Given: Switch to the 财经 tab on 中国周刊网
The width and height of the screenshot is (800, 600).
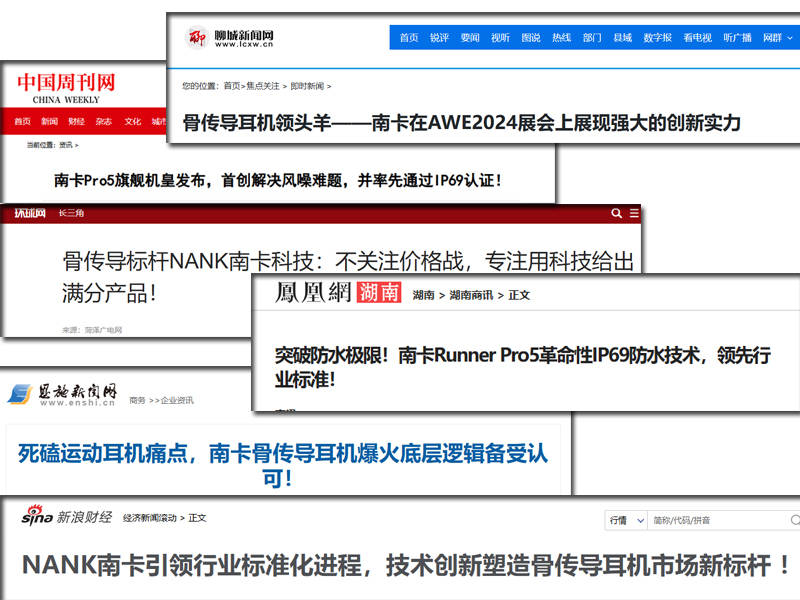Looking at the screenshot, I should (77, 121).
